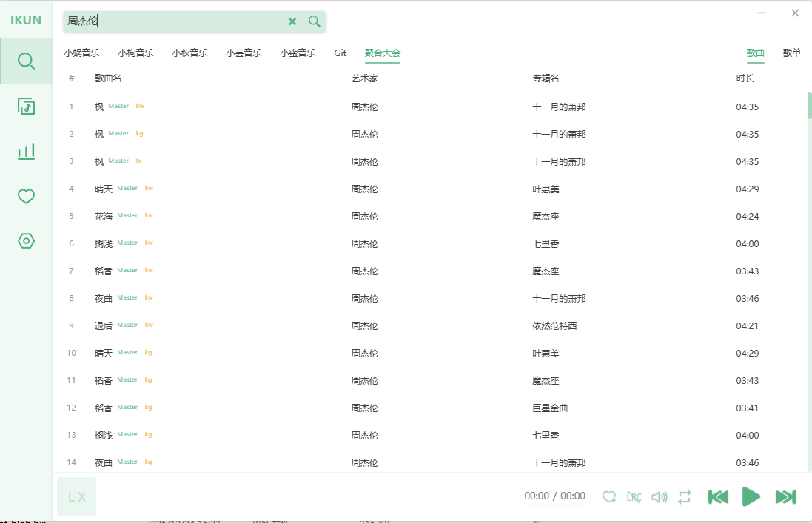Switch to the 歌单 results tab
This screenshot has height=523, width=812.
coord(791,53)
